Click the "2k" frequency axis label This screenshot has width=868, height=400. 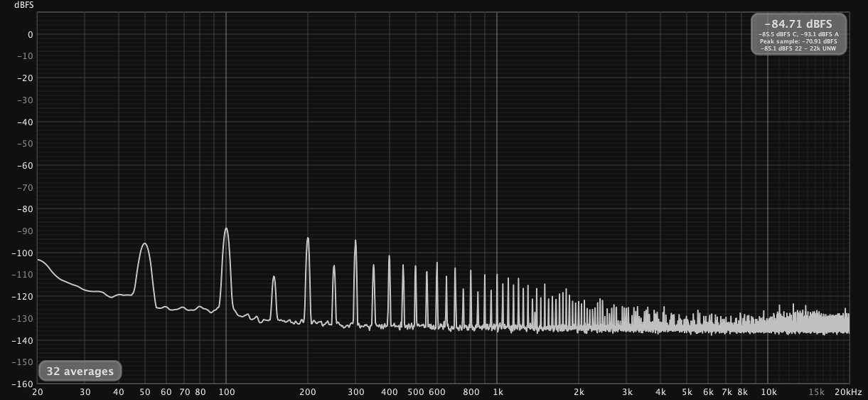[x=579, y=392]
